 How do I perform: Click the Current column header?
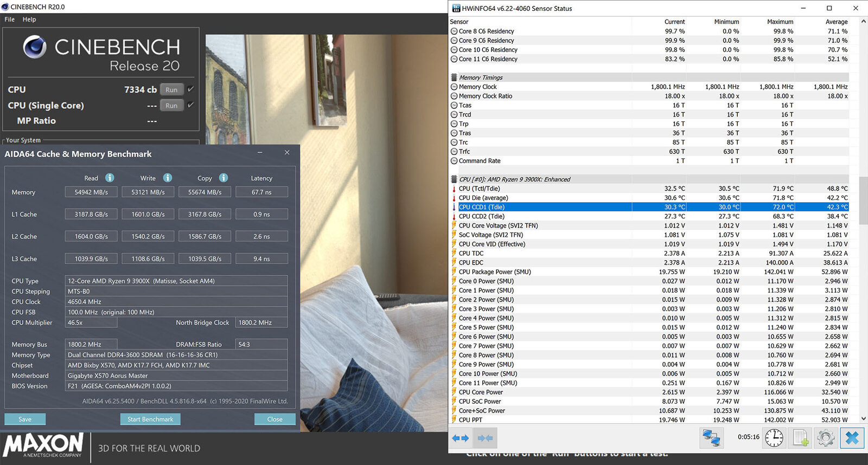tap(674, 22)
